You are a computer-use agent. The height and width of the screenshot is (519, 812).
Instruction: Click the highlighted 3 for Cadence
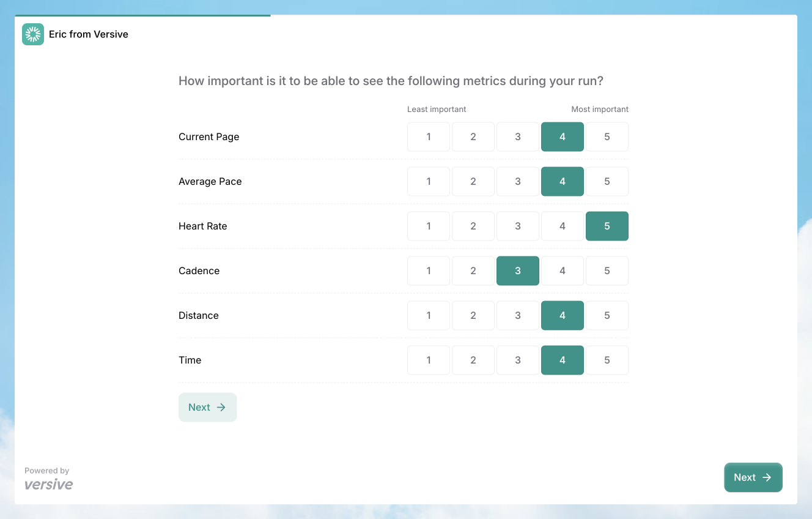coord(518,271)
